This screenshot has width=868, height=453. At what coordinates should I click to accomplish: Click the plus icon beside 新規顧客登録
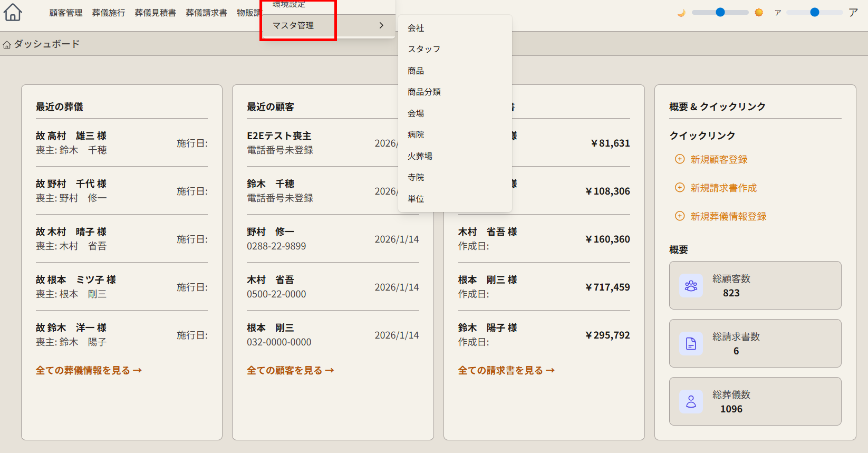coord(680,159)
